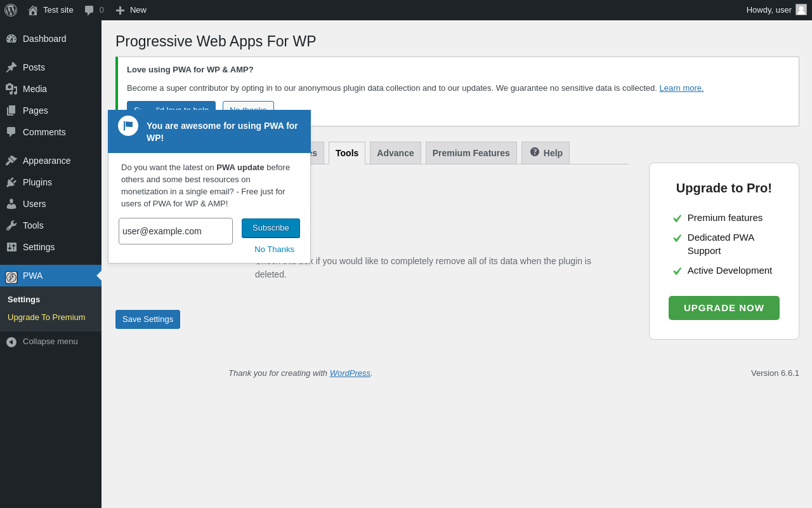Click the Posts pushpin icon

tap(11, 67)
